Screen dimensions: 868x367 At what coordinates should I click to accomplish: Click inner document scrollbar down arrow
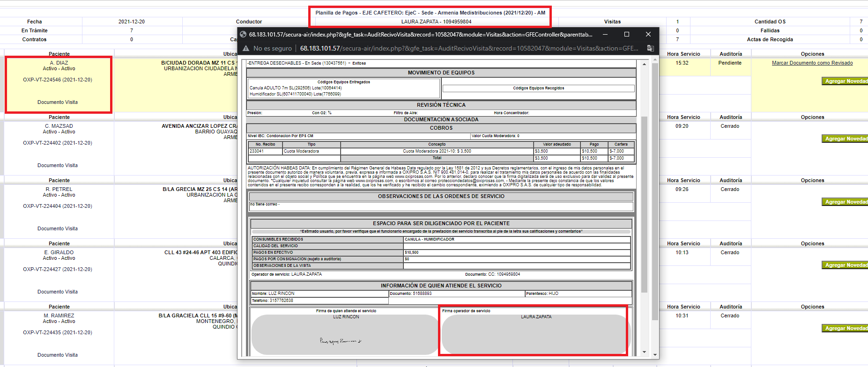644,352
